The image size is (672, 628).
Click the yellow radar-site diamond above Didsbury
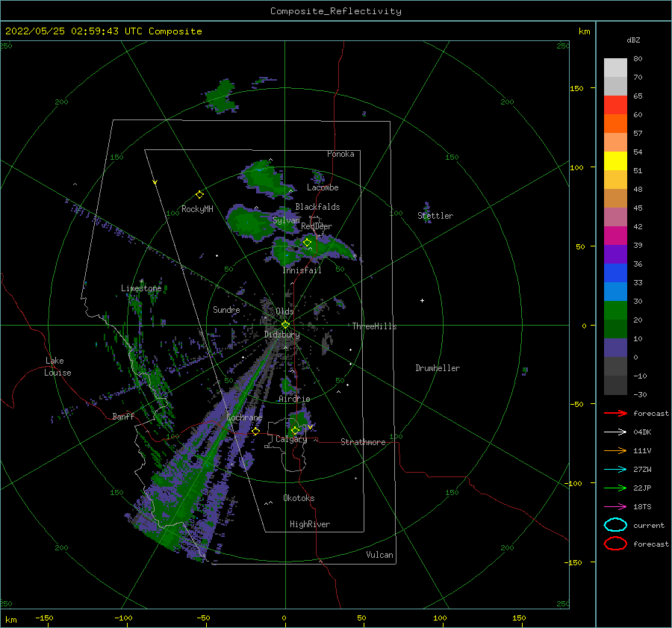click(285, 325)
